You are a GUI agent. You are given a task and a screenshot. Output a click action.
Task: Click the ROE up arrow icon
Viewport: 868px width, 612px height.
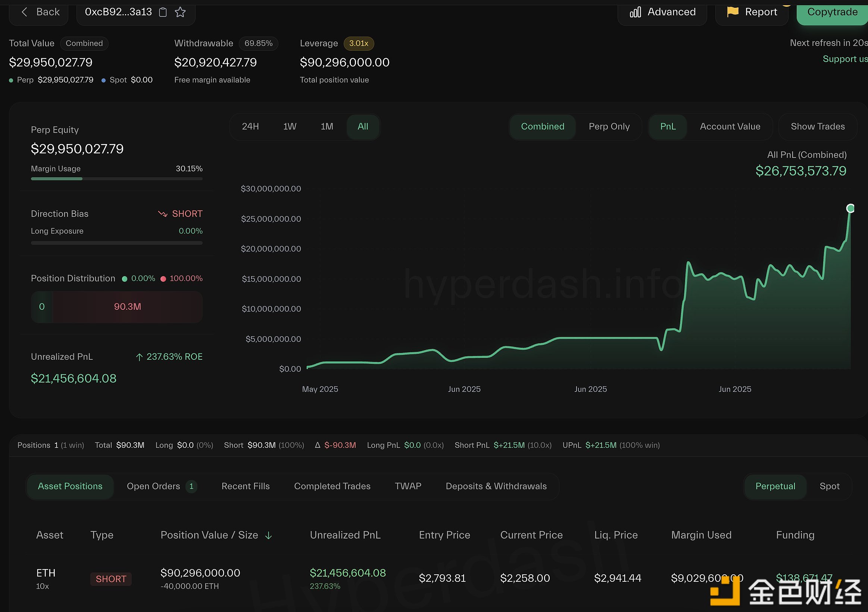(139, 357)
